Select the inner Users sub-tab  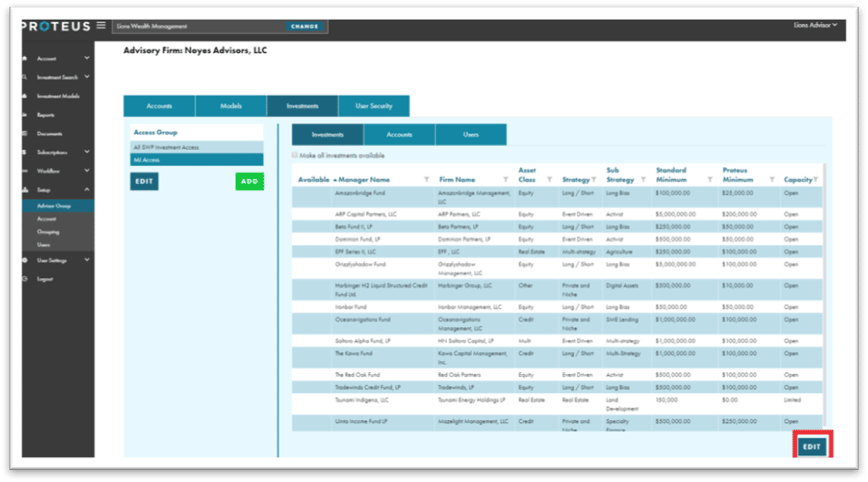pyautogui.click(x=471, y=134)
